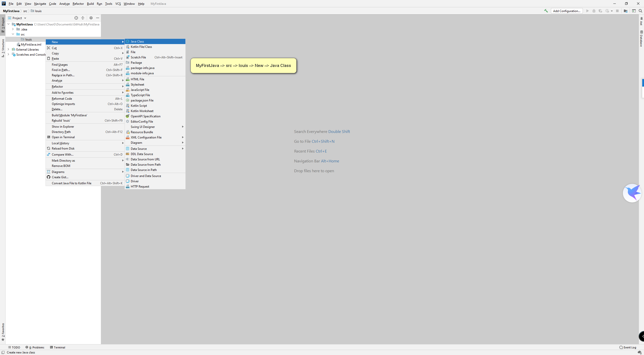Viewport: 644px width, 355px height.
Task: Toggle the Database tool window on right
Action: [x=641, y=39]
